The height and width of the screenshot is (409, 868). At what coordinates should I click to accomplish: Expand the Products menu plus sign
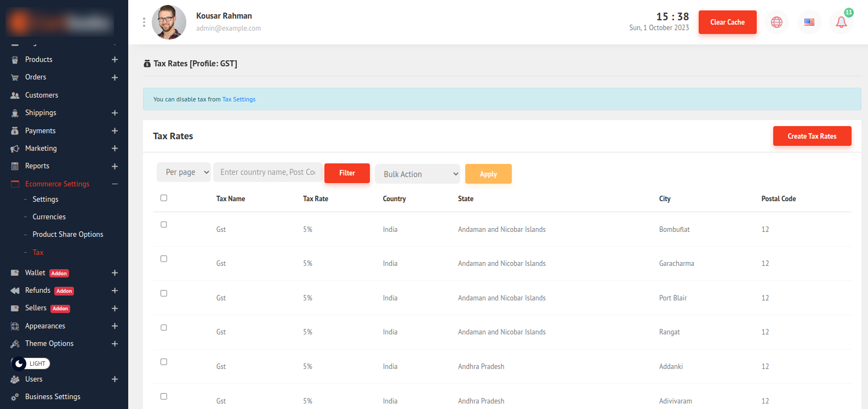coord(115,60)
